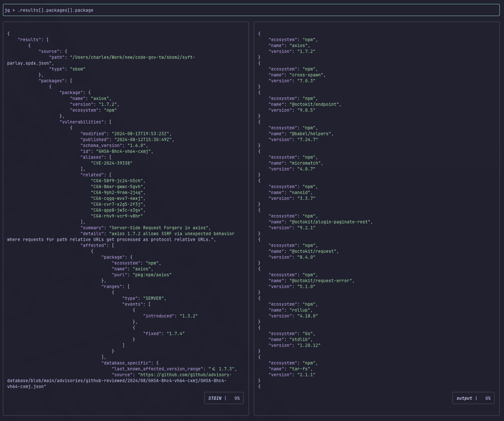Click output name "tar-fs"
504x421 pixels.
point(300,369)
